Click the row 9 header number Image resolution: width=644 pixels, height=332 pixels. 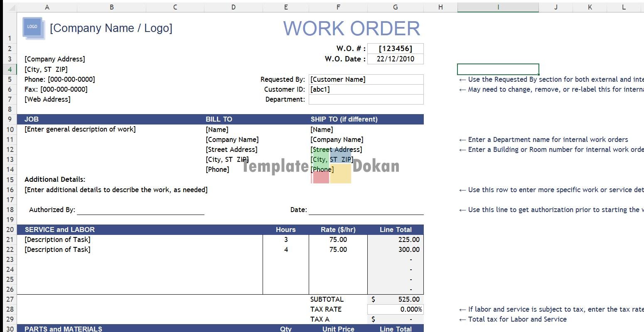coord(10,119)
